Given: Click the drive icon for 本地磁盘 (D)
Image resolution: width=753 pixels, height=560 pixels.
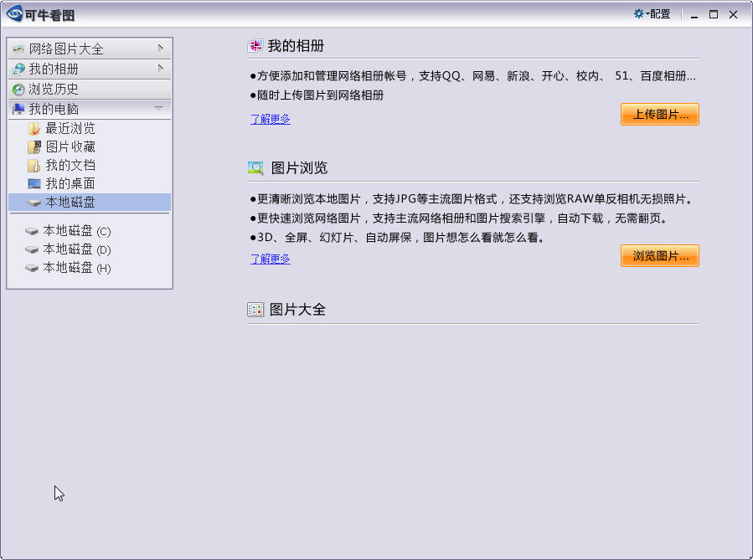Looking at the screenshot, I should click(x=32, y=249).
